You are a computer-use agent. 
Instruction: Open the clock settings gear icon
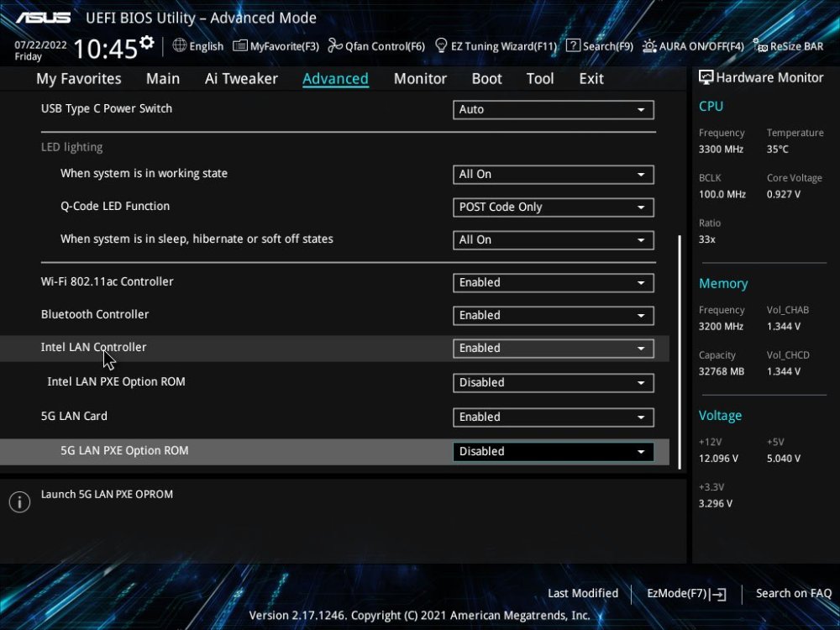tap(146, 42)
